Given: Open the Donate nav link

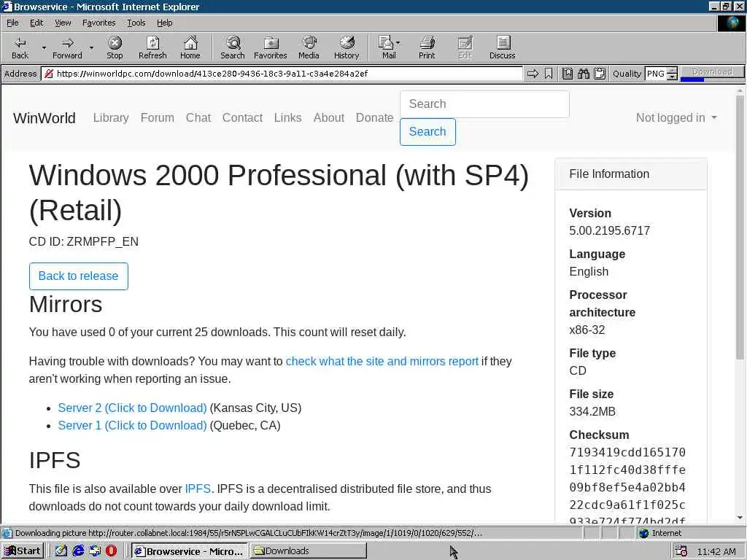Looking at the screenshot, I should click(374, 117).
